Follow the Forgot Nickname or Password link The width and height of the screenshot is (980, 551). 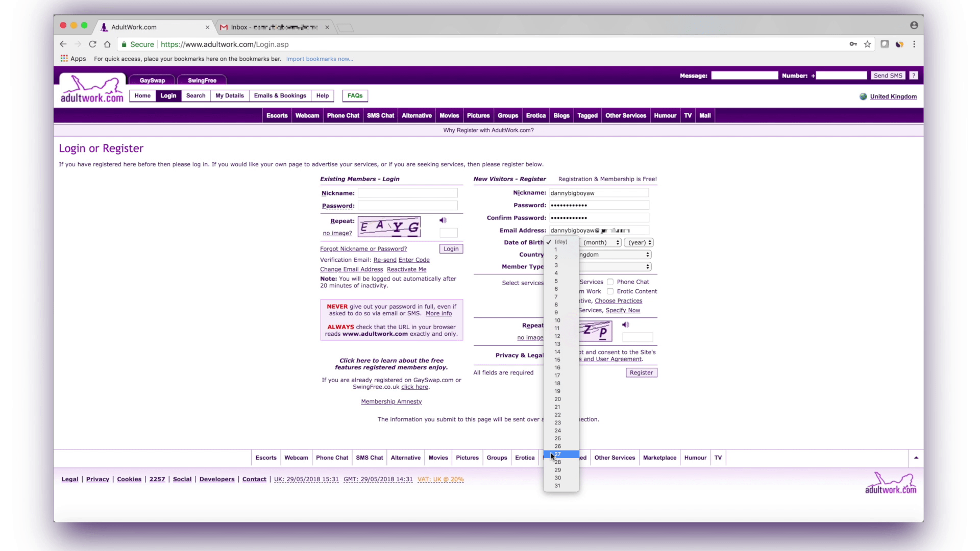363,249
